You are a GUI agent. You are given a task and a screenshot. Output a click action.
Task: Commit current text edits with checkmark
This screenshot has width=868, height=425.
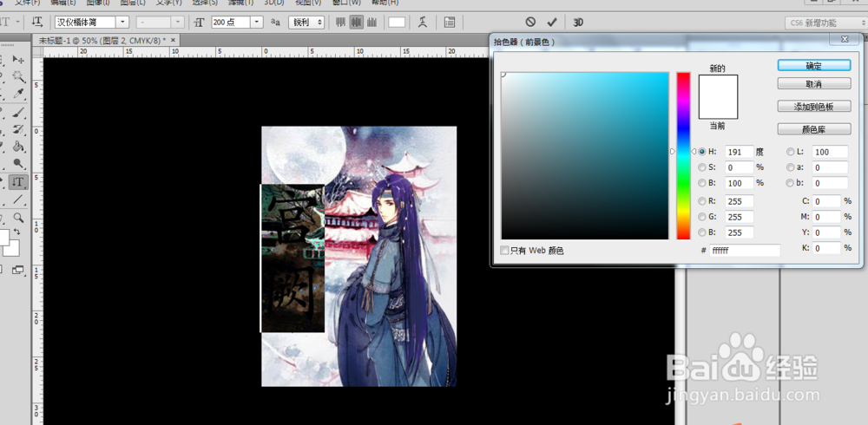click(551, 23)
